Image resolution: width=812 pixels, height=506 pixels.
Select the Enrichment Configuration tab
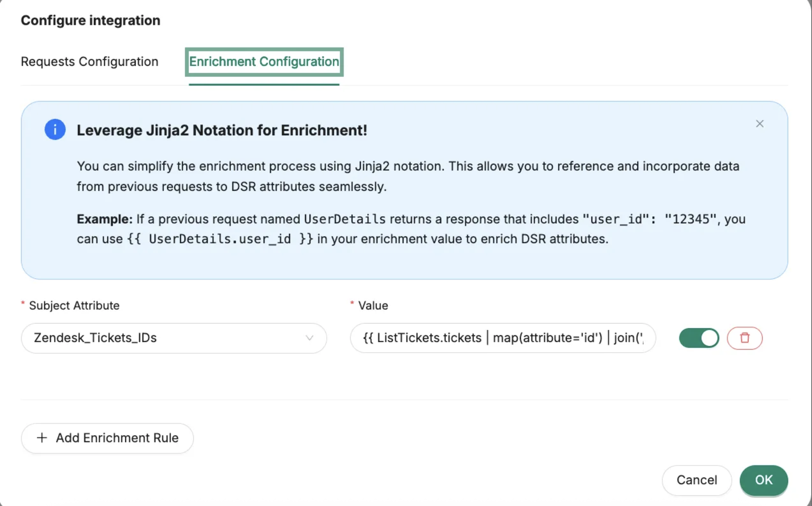[264, 61]
